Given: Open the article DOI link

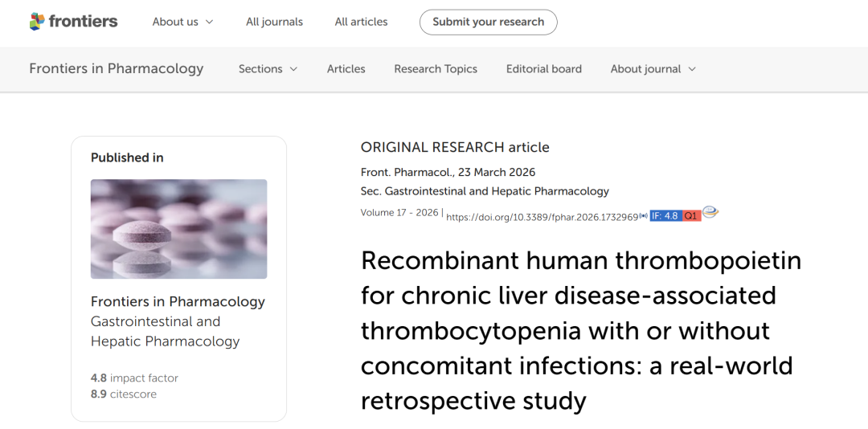Looking at the screenshot, I should tap(542, 217).
